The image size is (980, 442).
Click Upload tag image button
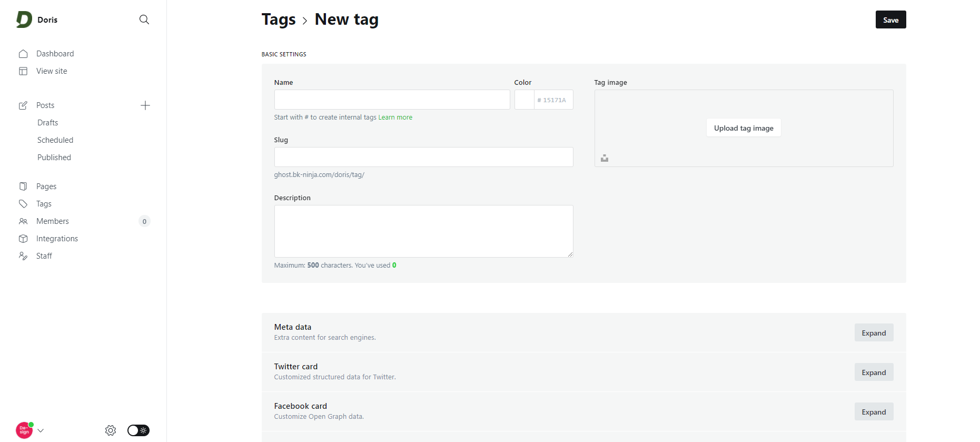(744, 128)
